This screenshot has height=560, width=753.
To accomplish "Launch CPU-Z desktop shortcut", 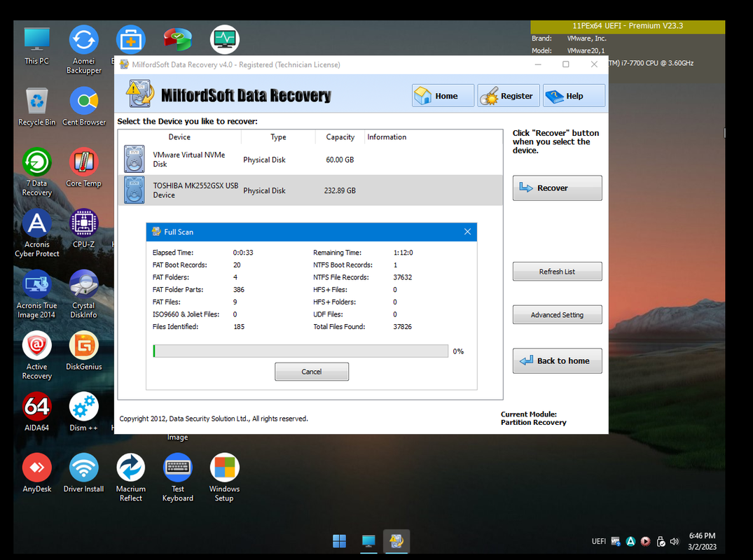I will pyautogui.click(x=83, y=229).
